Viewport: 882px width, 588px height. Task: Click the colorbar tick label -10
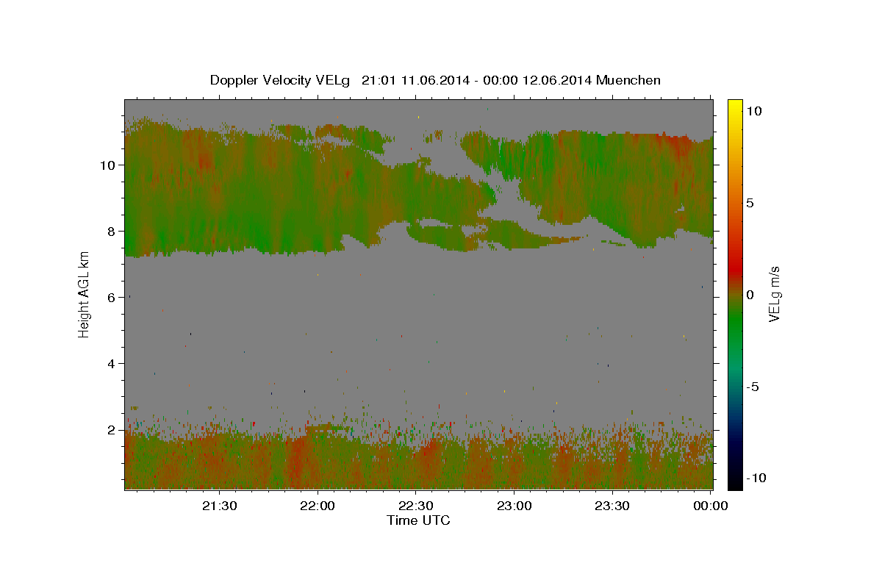[756, 478]
